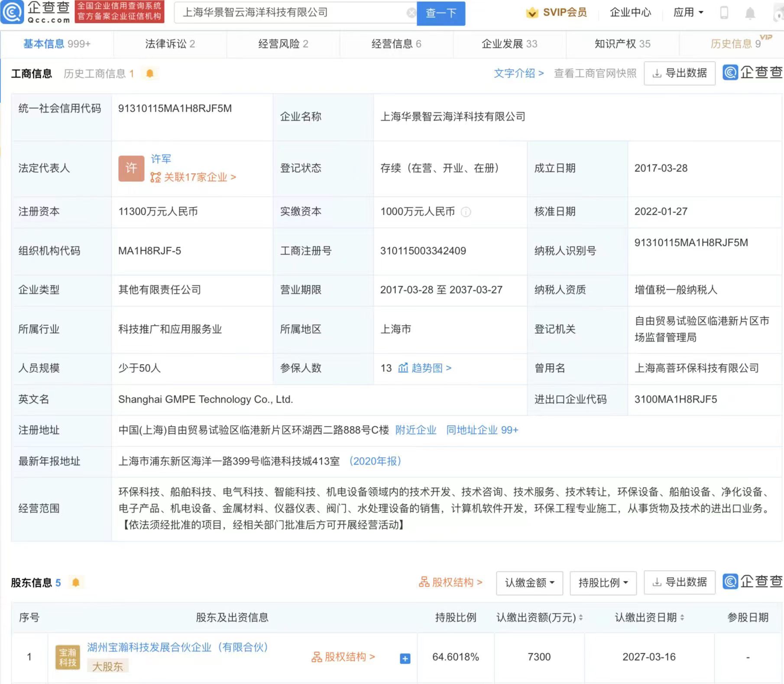Open 企业中心 link
The image size is (784, 684).
tap(630, 13)
